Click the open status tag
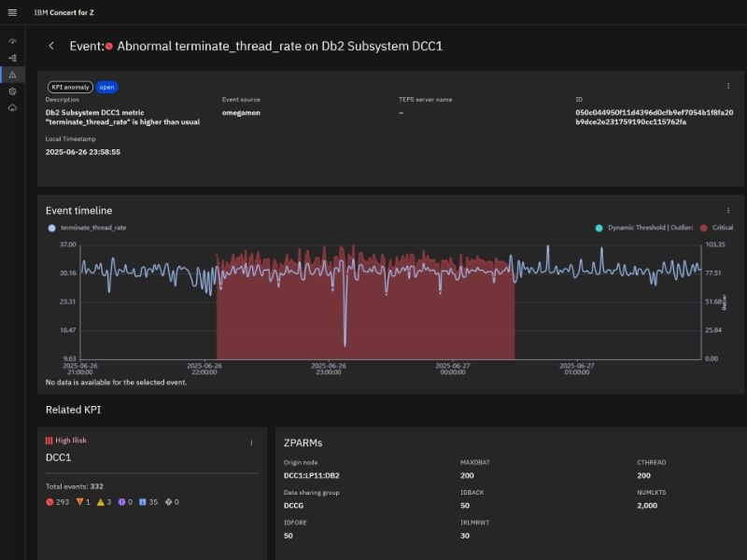This screenshot has height=560, width=747. click(106, 87)
